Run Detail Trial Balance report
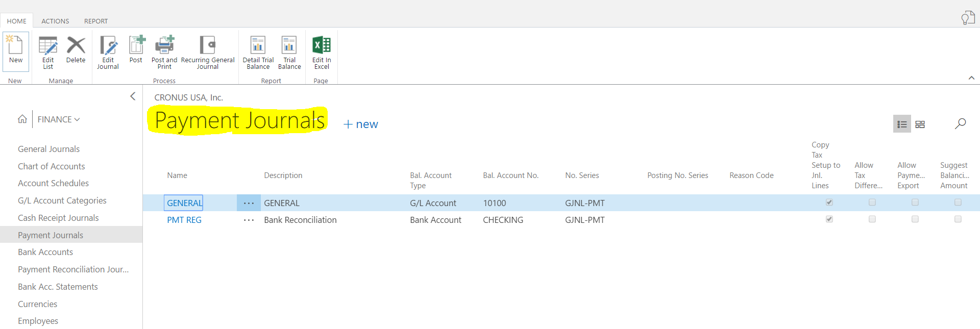 click(x=258, y=53)
